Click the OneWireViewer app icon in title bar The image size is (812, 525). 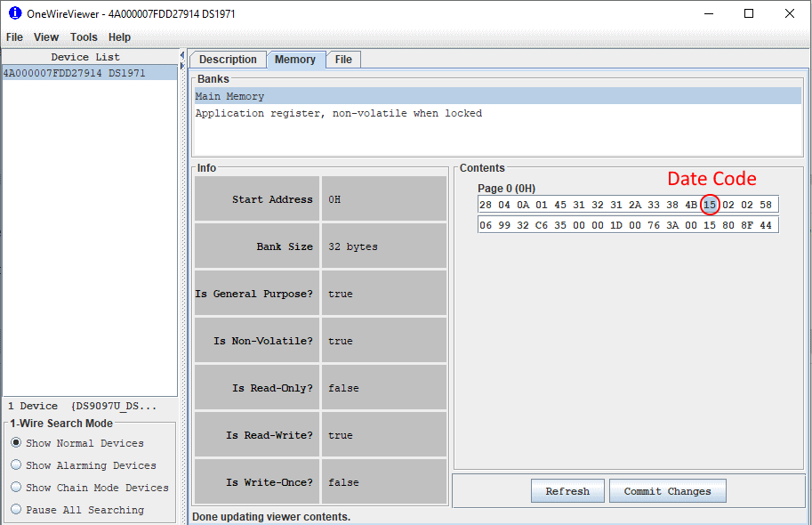(15, 13)
